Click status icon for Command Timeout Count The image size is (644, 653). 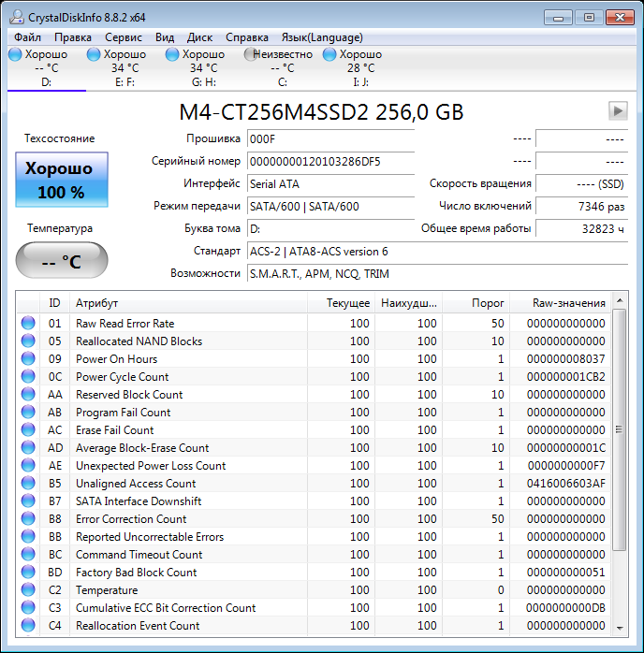(x=28, y=554)
